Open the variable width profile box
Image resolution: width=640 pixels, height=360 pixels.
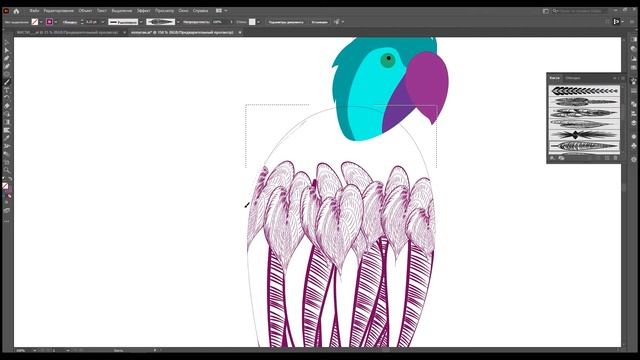coord(123,22)
